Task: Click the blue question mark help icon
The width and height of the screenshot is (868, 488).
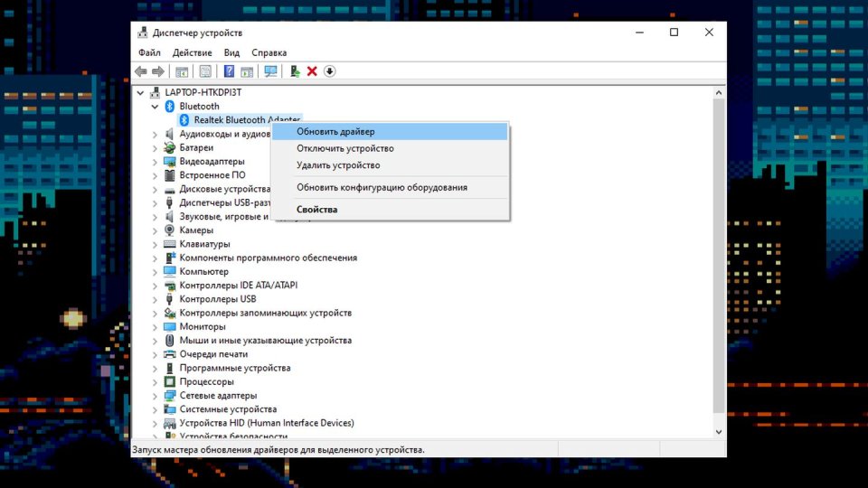Action: [229, 71]
